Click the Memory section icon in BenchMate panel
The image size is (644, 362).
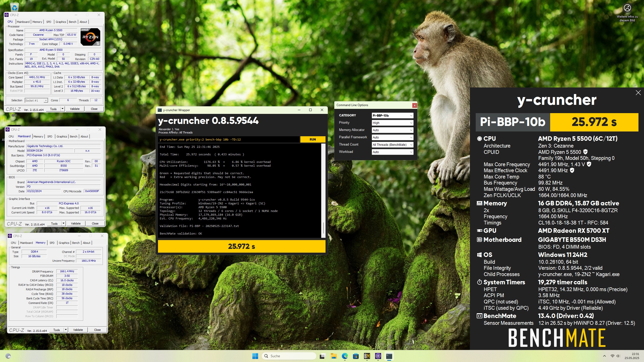pos(479,203)
